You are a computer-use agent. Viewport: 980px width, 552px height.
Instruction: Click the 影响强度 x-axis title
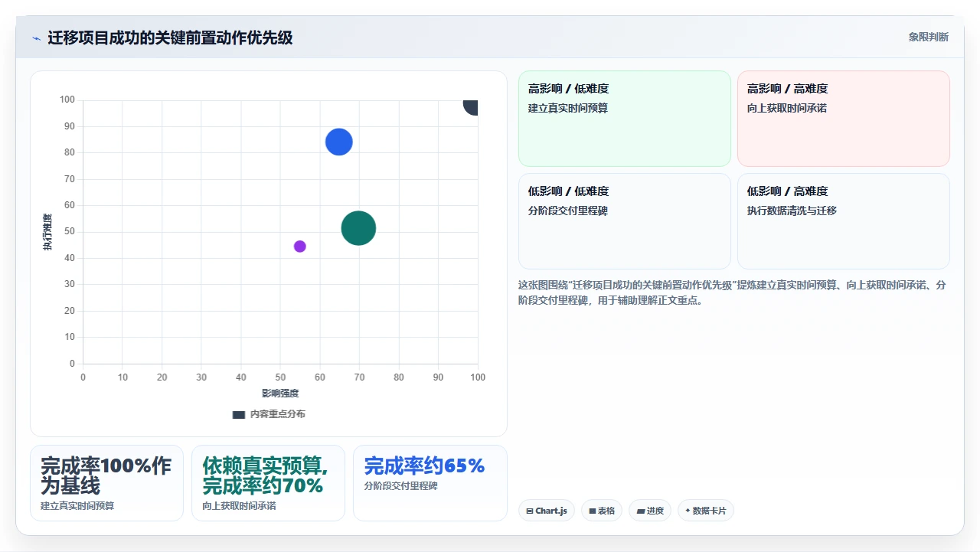click(280, 394)
